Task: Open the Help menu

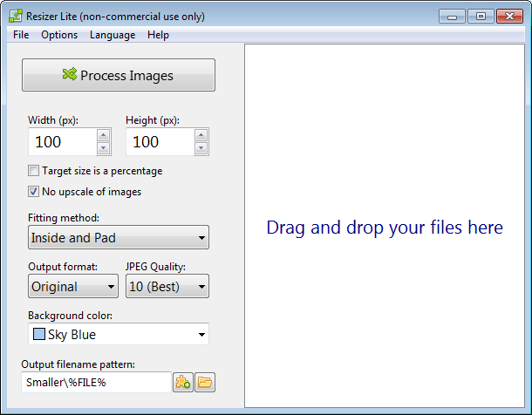Action: [158, 35]
